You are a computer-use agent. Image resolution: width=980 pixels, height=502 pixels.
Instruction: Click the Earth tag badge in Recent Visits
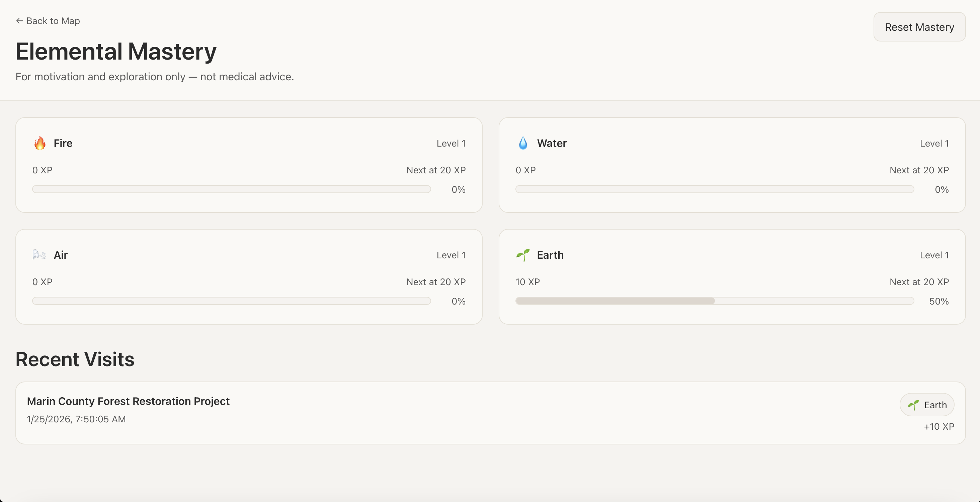point(927,405)
